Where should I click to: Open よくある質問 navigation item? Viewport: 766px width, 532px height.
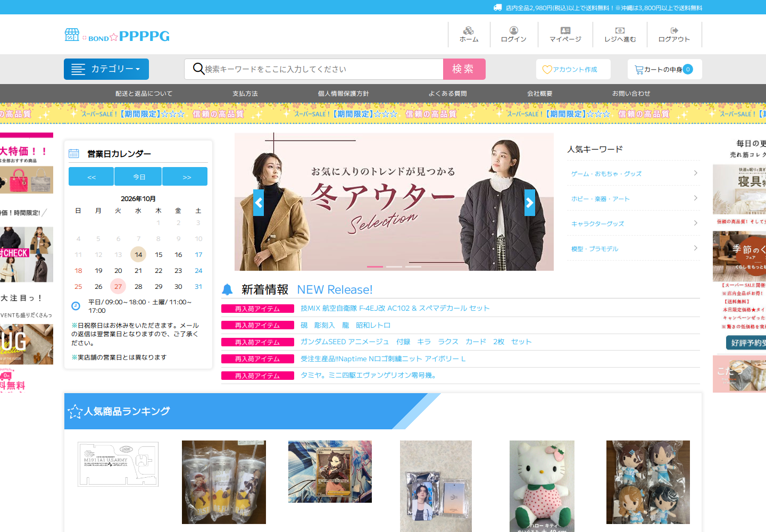[x=448, y=94]
